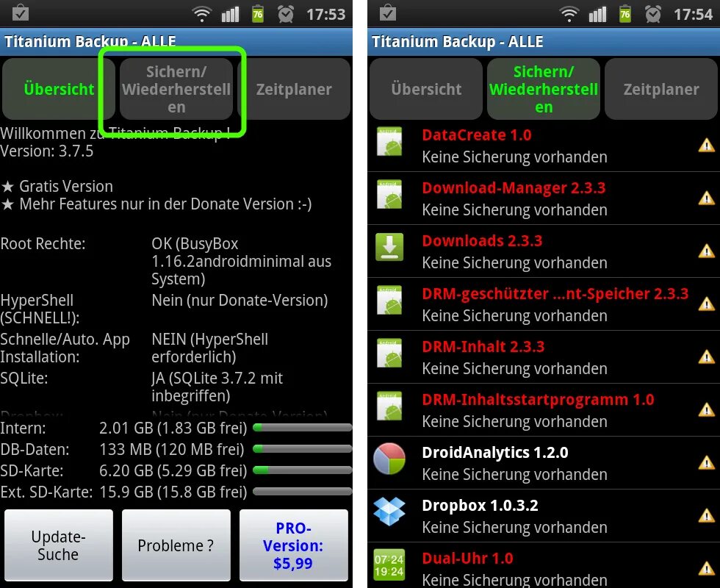Screen dimensions: 720x588
Task: Tap the Ext. SD-Karte usage bar
Action: pos(302,492)
